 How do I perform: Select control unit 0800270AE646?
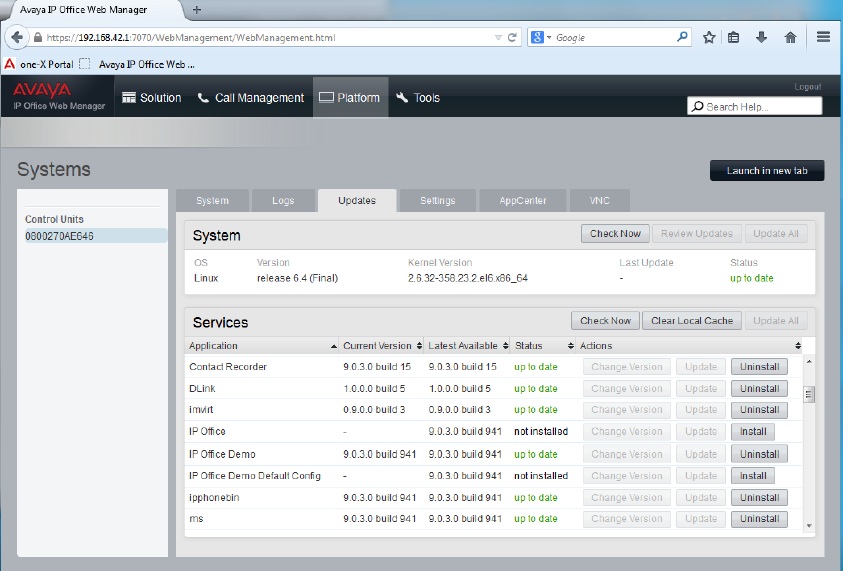click(x=95, y=236)
